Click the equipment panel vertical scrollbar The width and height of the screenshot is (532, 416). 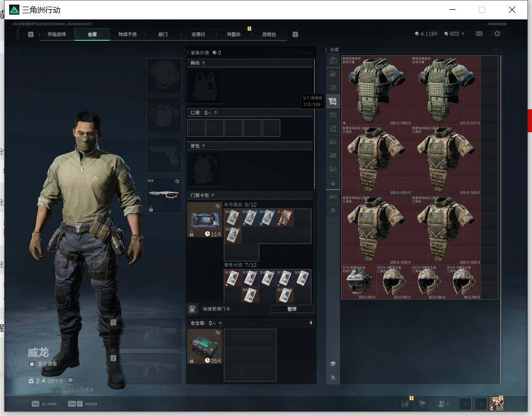point(315,124)
